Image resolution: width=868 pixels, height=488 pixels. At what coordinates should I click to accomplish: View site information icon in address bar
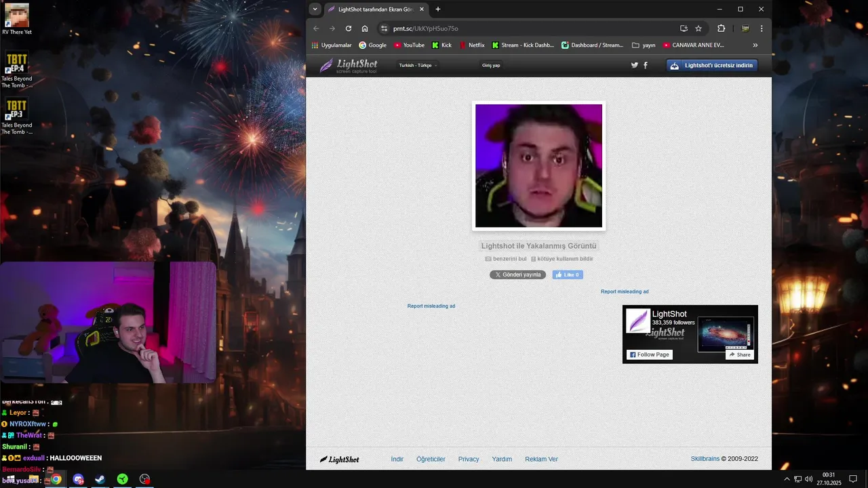(384, 28)
